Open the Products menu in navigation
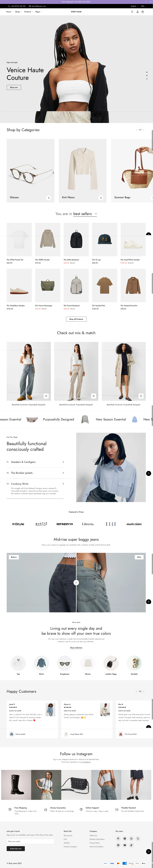The height and width of the screenshot is (868, 153). point(28,12)
